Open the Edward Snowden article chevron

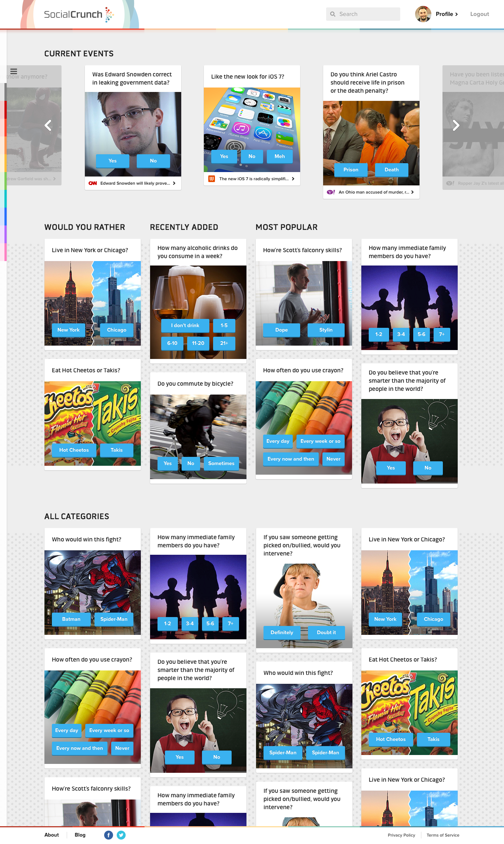pos(174,183)
